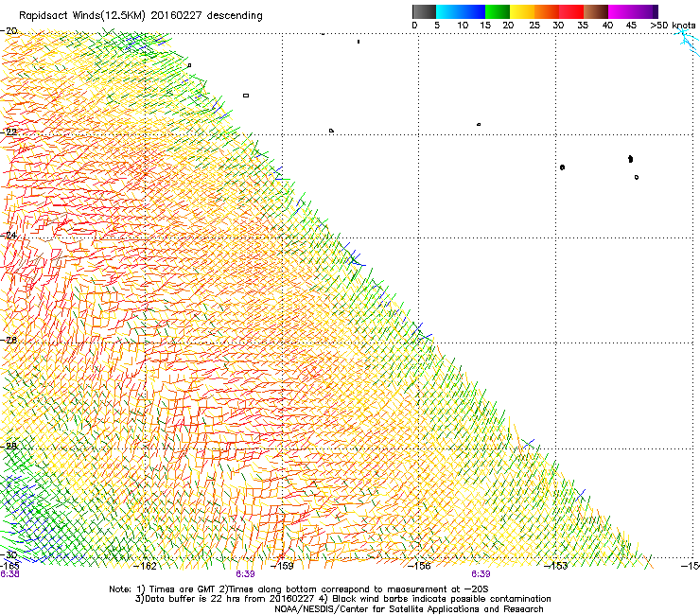The image size is (700, 615).
Task: Click the "Rapidscat Winds(12.5KM) 20160227 descending" title
Action: pyautogui.click(x=141, y=16)
